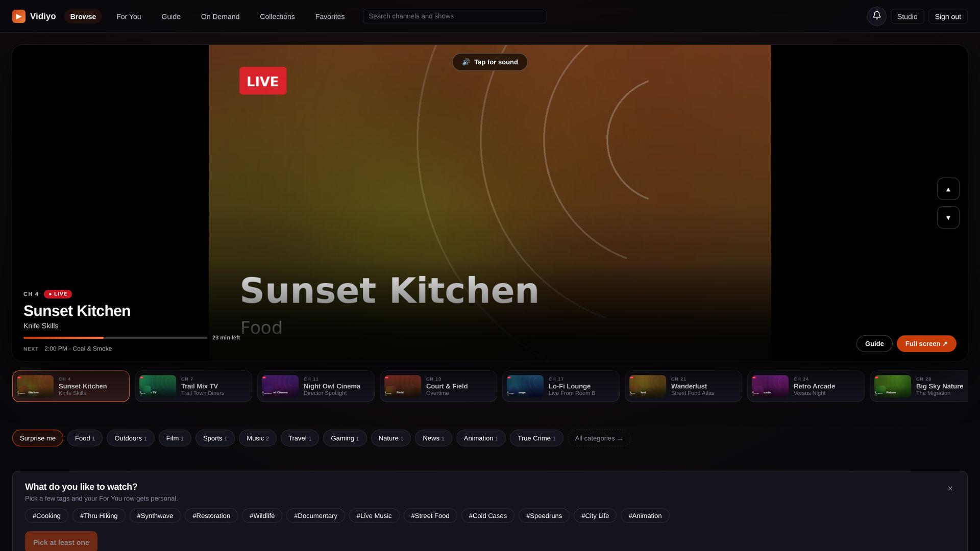Select the #Speedruns tag
Screen dimensions: 980x551
click(544, 515)
